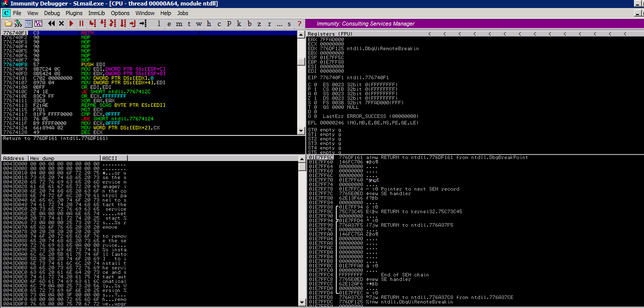Click the dump pane scrollbar up arrow
Screen dimensions: 644x308
(x=301, y=159)
